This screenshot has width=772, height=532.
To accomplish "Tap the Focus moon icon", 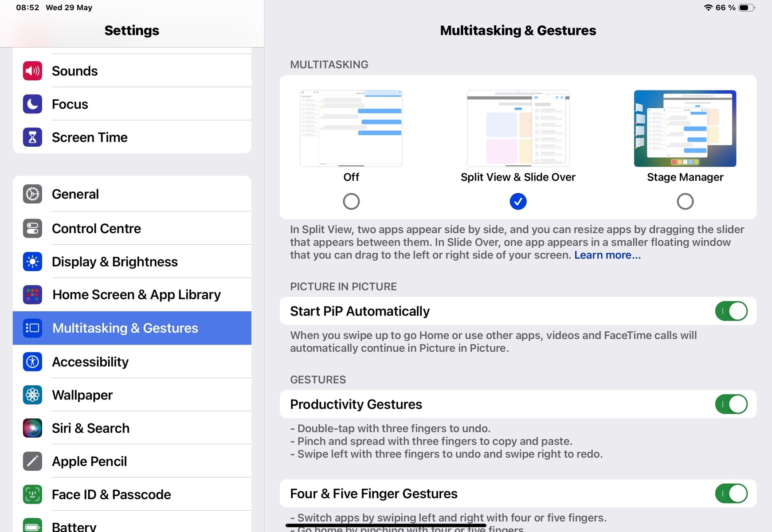I will click(x=32, y=104).
